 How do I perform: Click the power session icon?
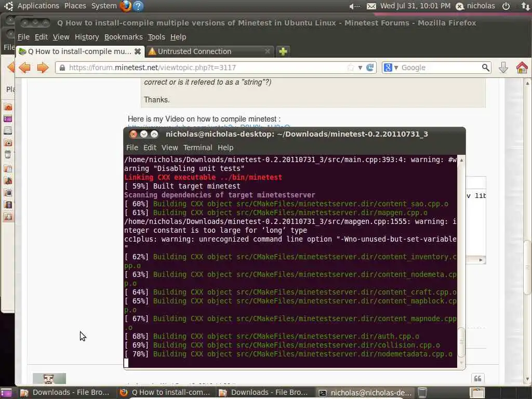coord(506,6)
